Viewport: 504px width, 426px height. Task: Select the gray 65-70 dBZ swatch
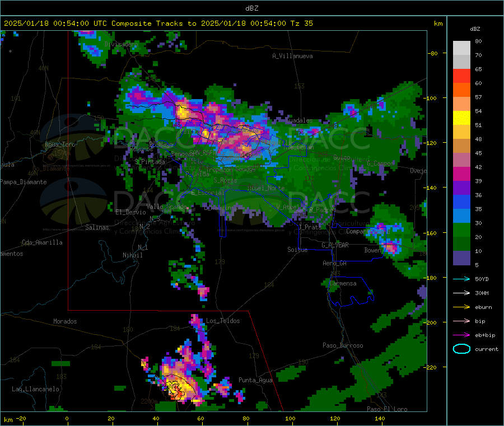click(461, 62)
